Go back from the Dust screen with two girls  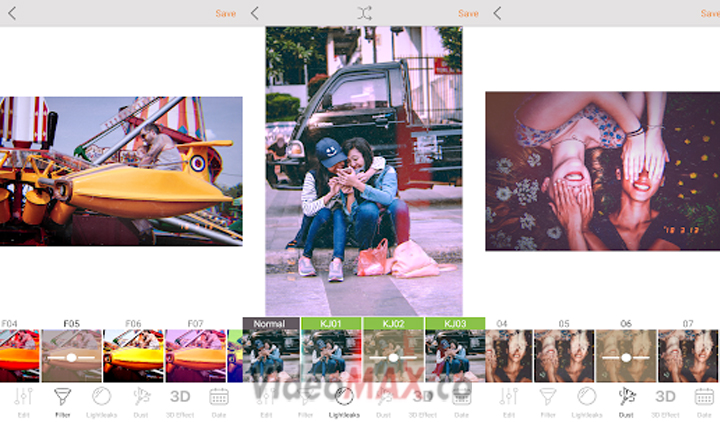click(497, 13)
